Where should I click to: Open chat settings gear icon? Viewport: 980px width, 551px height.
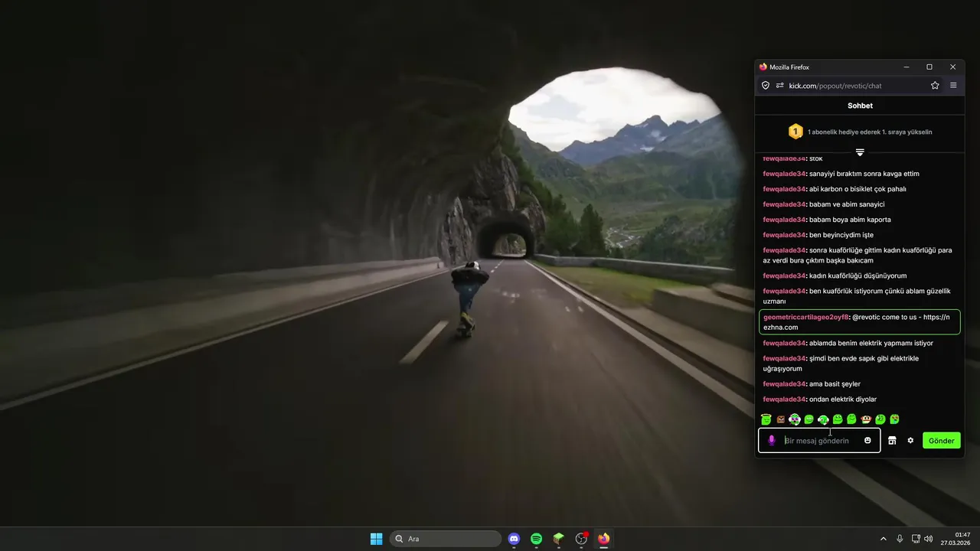point(910,440)
